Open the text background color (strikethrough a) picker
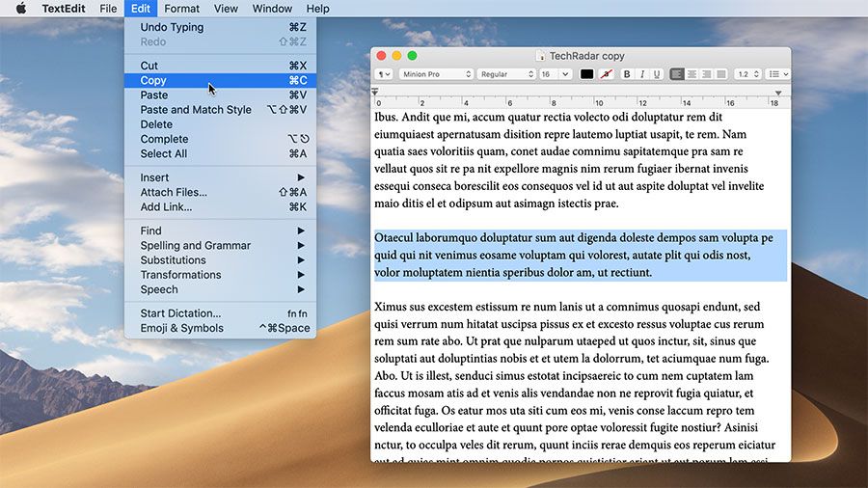This screenshot has height=488, width=868. pyautogui.click(x=607, y=74)
